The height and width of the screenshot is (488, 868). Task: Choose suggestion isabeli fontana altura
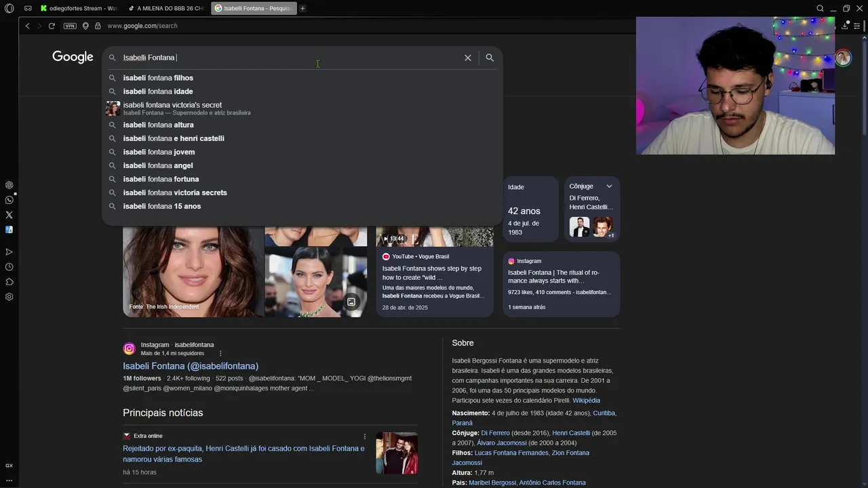[x=302, y=125]
